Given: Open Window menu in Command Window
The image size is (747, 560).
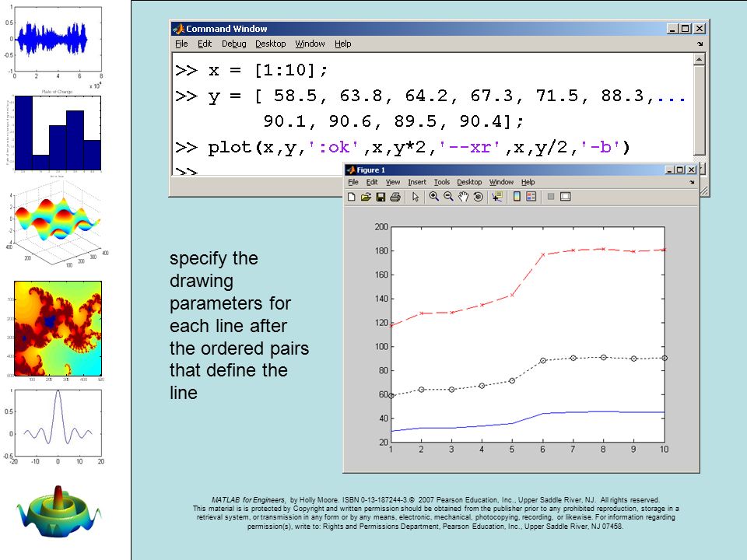Looking at the screenshot, I should (x=310, y=44).
